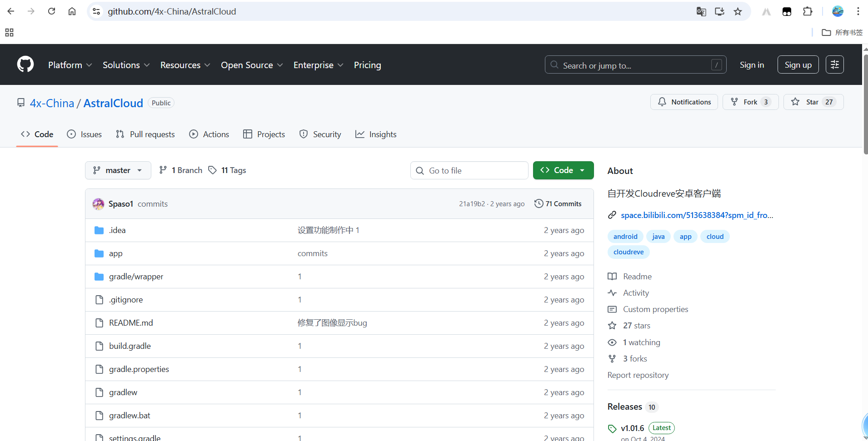Go back with the browser back arrow

pyautogui.click(x=11, y=11)
